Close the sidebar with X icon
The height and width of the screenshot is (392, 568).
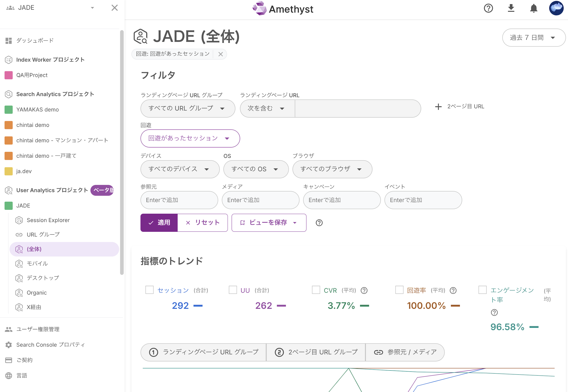tap(114, 8)
